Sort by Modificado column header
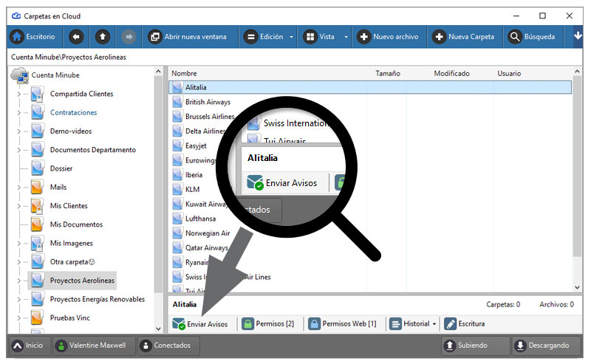This screenshot has width=591, height=364. [451, 74]
